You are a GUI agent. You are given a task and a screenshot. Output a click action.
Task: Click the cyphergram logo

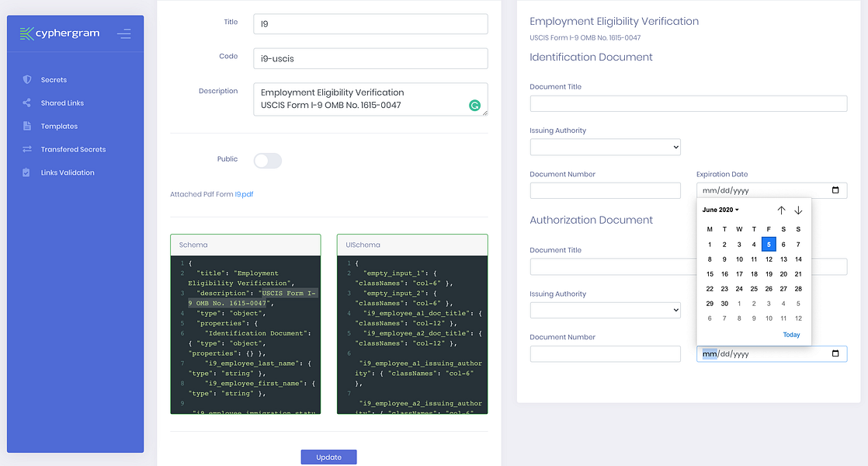[60, 33]
